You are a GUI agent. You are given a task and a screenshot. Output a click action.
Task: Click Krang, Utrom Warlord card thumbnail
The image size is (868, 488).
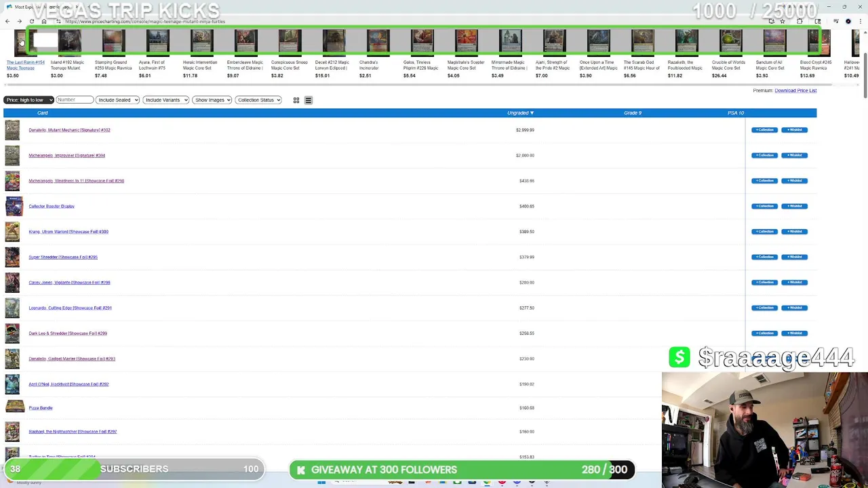(x=12, y=232)
